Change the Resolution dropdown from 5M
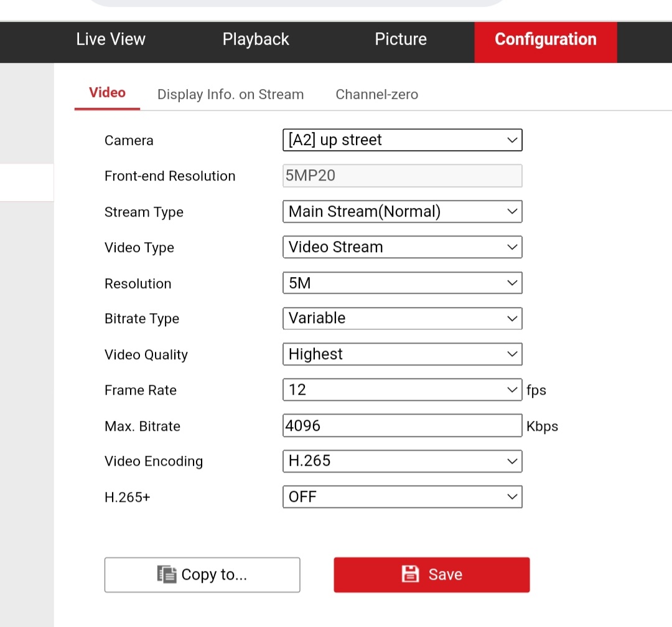 [x=402, y=283]
